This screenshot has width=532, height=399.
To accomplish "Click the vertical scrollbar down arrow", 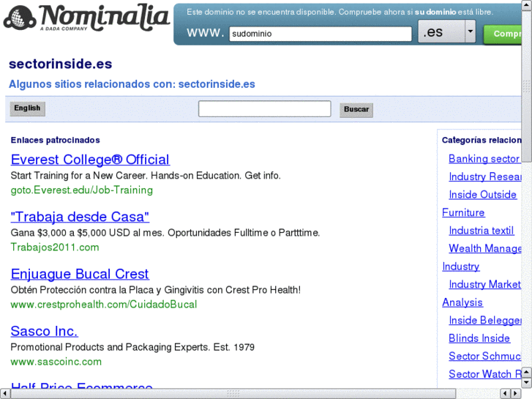I will click(x=527, y=383).
